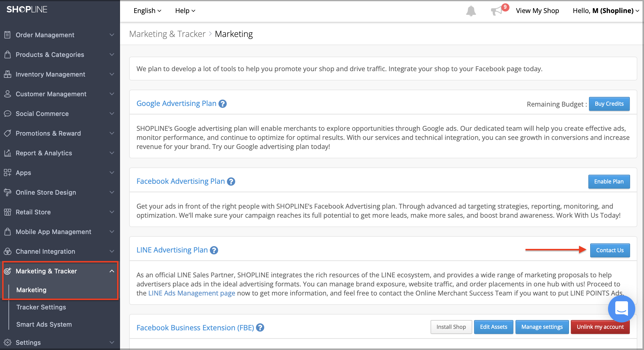The width and height of the screenshot is (644, 350).
Task: Open the English language dropdown
Action: 148,11
